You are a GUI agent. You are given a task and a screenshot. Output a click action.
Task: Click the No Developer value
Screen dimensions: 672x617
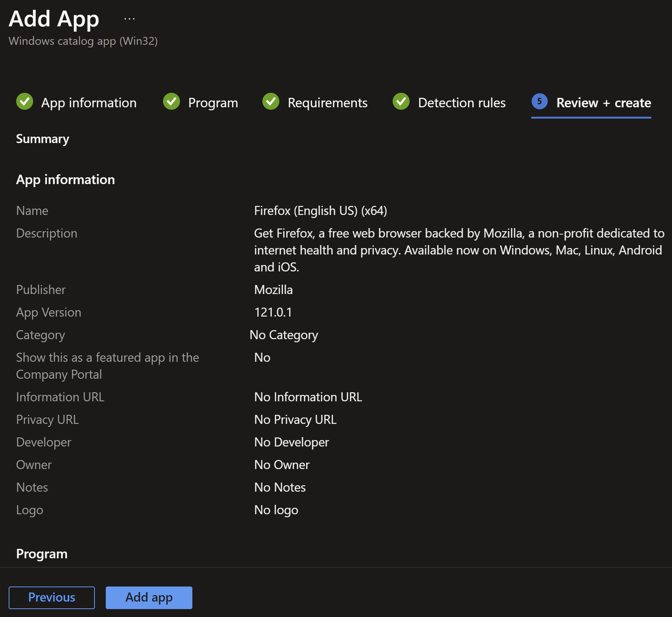(292, 442)
